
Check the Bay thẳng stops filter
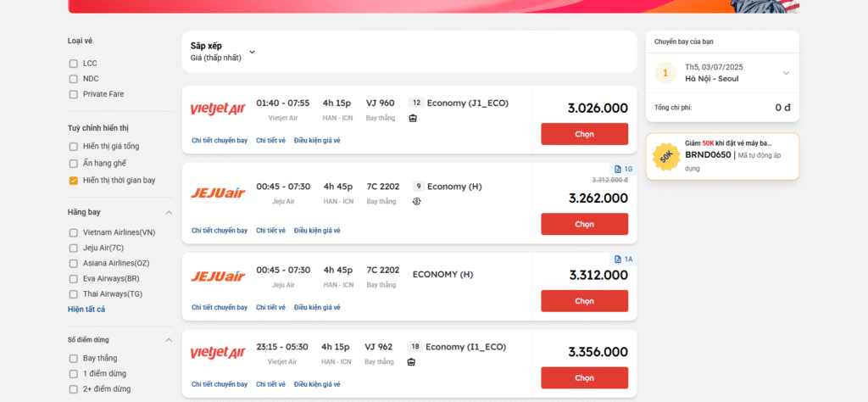(73, 358)
